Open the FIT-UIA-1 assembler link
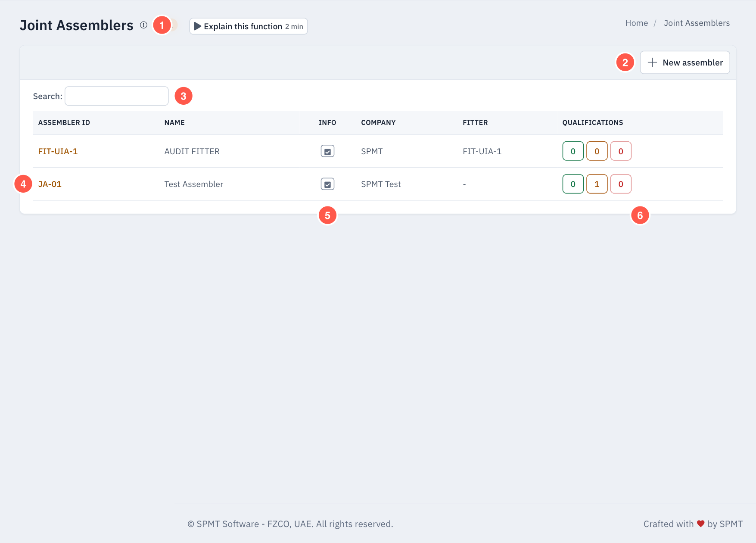 58,151
